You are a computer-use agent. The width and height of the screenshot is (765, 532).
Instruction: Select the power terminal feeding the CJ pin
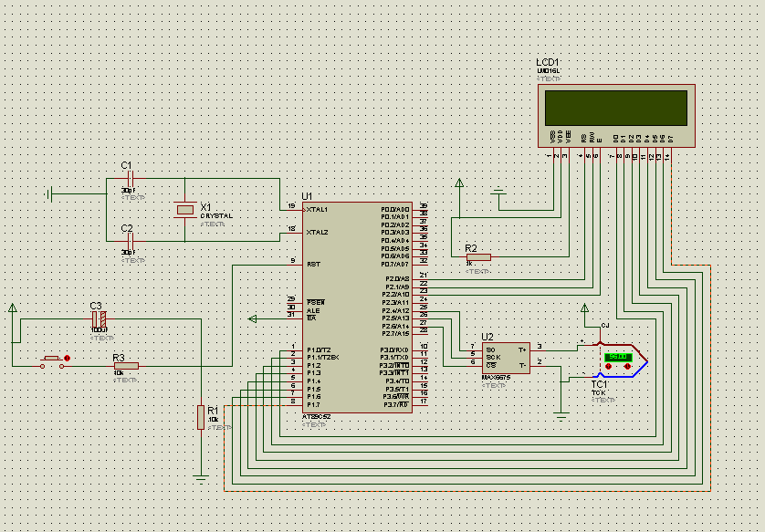tap(584, 308)
